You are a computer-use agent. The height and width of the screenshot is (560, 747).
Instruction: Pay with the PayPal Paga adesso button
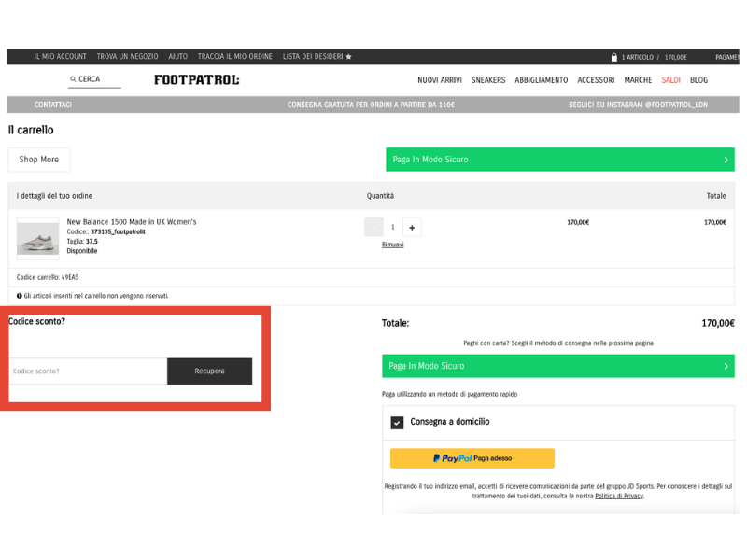point(472,458)
